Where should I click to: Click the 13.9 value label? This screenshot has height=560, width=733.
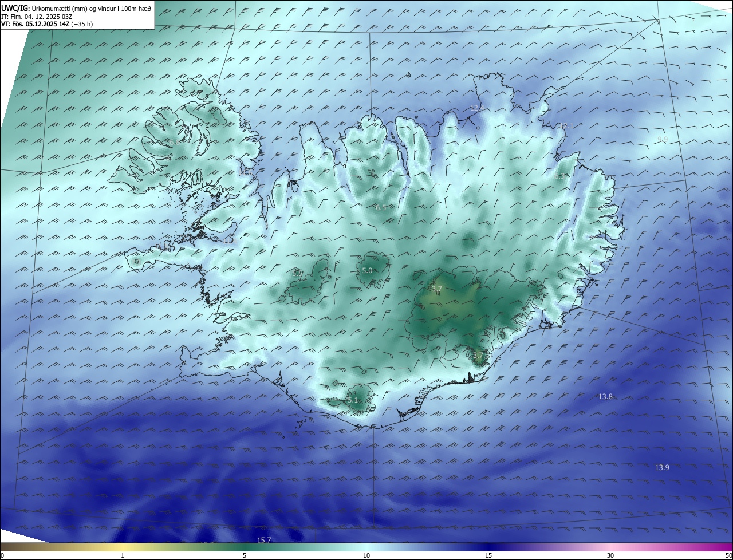click(662, 467)
